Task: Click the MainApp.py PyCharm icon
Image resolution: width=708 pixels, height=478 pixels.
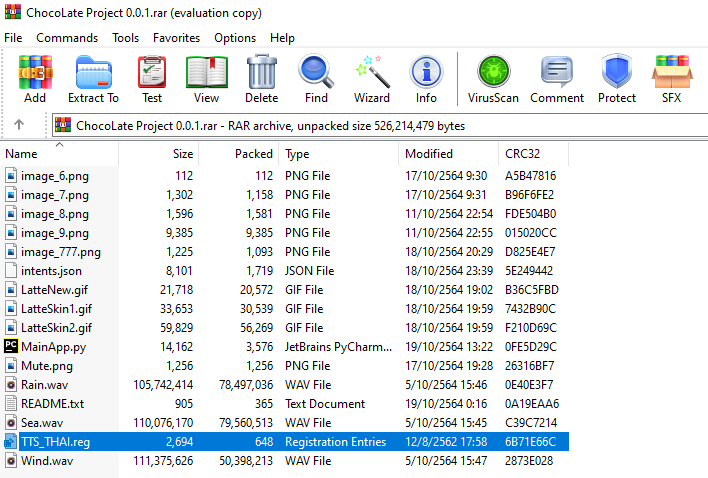Action: [11, 346]
